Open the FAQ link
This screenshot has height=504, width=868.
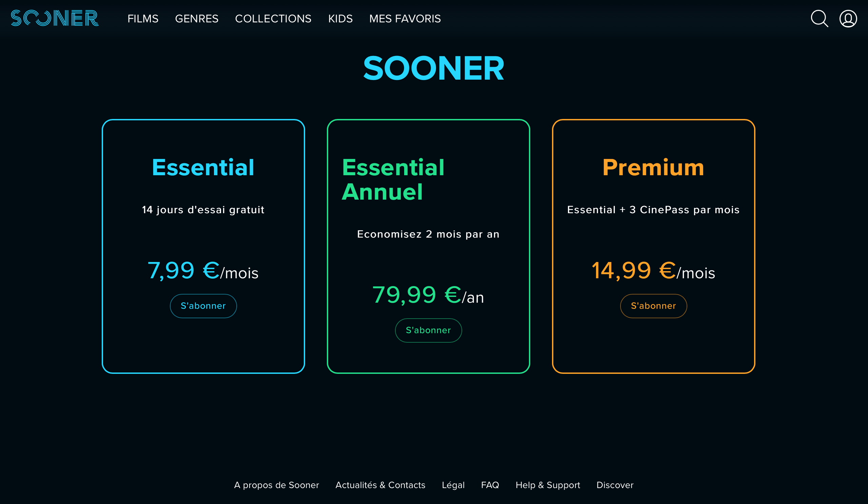tap(490, 485)
